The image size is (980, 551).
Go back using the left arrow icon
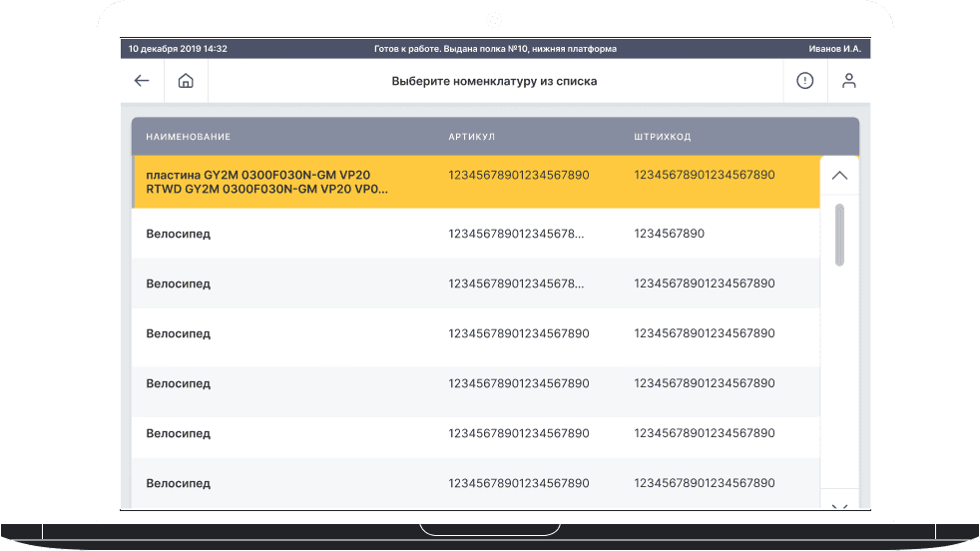142,81
